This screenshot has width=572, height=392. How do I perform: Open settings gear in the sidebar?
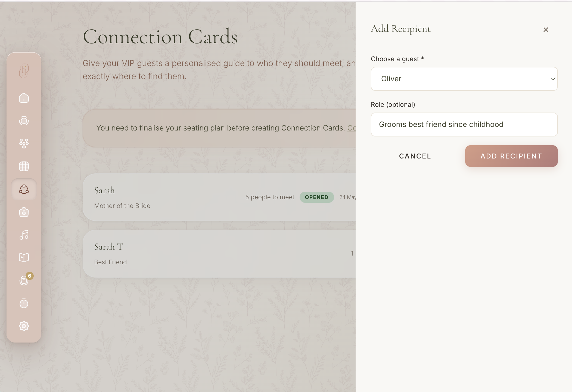(24, 326)
